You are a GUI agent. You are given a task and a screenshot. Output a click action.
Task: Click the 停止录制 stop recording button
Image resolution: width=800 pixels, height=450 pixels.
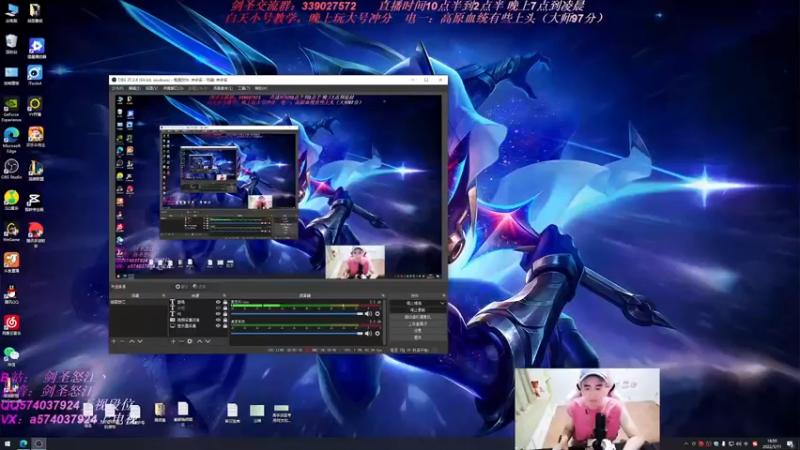(x=418, y=310)
